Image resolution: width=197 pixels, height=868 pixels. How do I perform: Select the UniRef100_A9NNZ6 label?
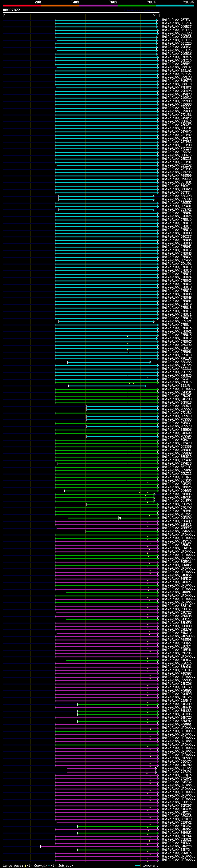pos(177,376)
